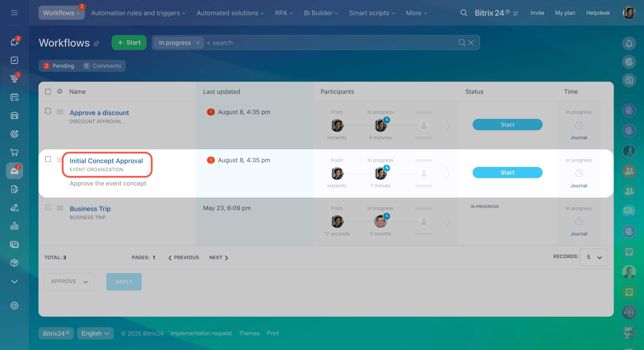Open Automation rules and triggers menu
644x350 pixels.
click(138, 13)
